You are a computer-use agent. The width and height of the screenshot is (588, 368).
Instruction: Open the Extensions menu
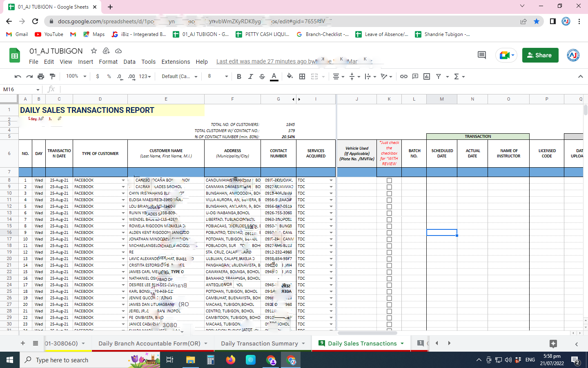[x=176, y=62]
